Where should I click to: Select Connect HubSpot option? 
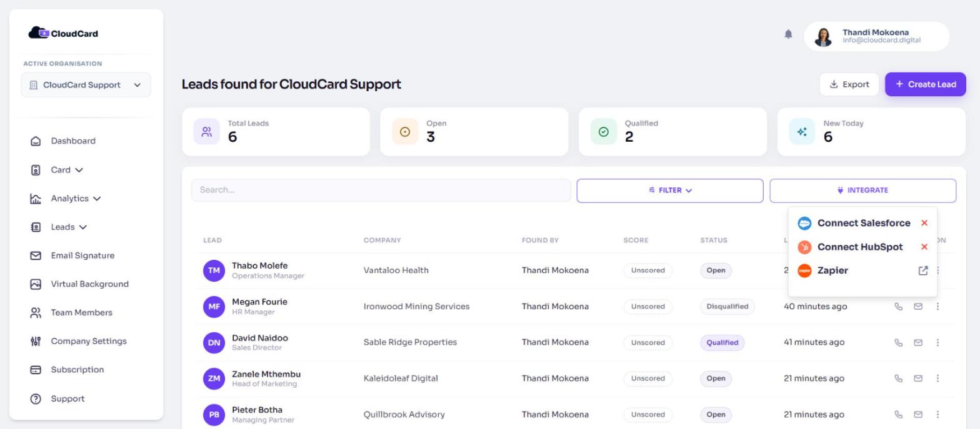coord(859,247)
